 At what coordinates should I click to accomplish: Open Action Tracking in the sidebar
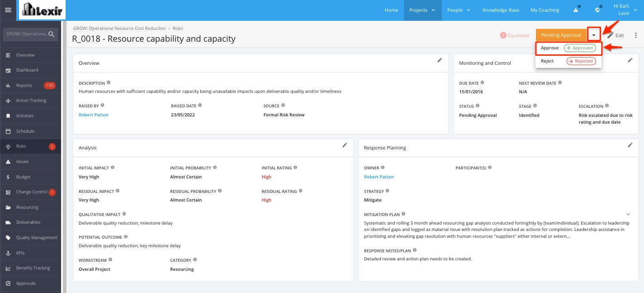pyautogui.click(x=30, y=101)
